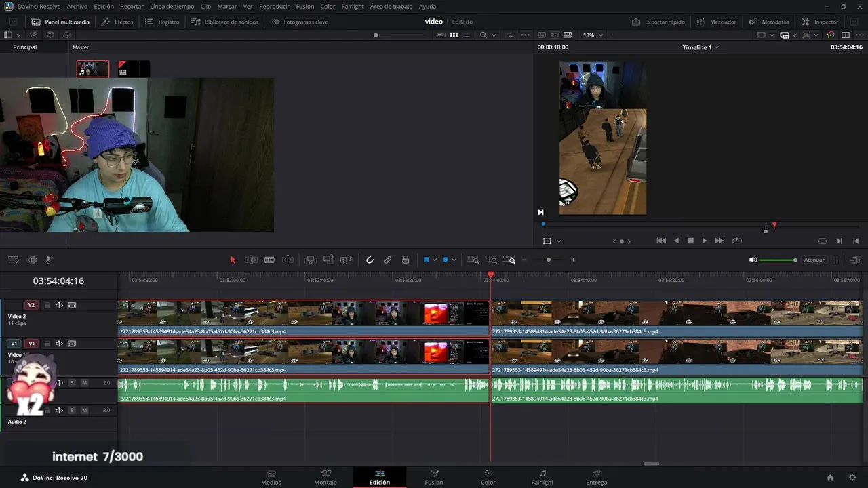The image size is (868, 488).
Task: Zoom in timeline with plus button
Action: tap(573, 260)
